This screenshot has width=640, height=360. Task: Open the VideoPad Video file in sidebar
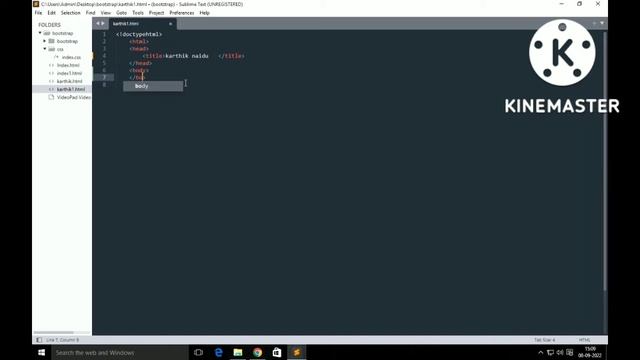click(73, 97)
